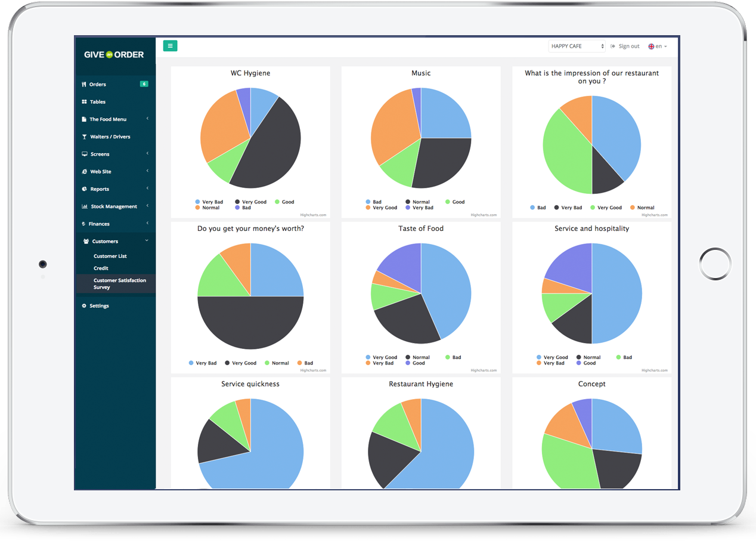The height and width of the screenshot is (550, 756).
Task: Open the HAPPY CAFE restaurant dropdown
Action: 577,47
